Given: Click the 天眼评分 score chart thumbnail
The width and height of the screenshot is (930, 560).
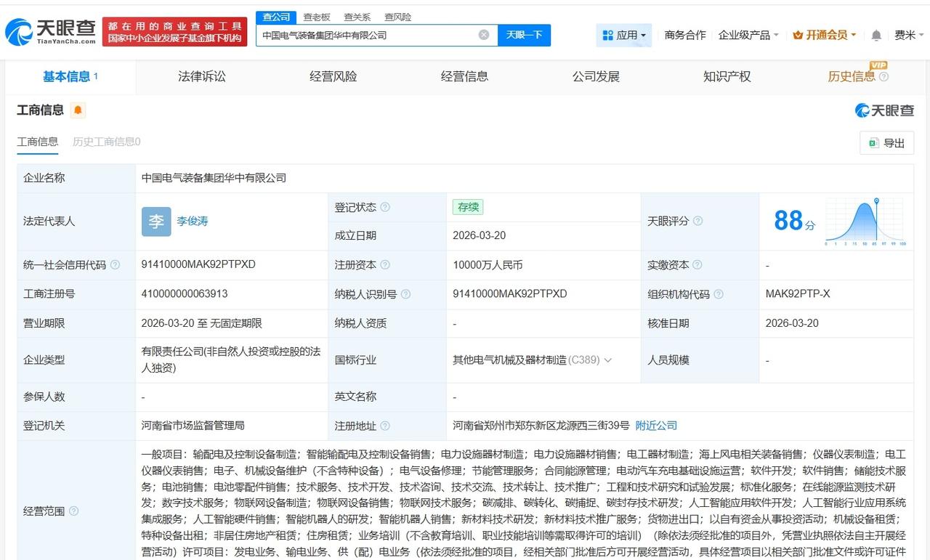Looking at the screenshot, I should tap(863, 220).
